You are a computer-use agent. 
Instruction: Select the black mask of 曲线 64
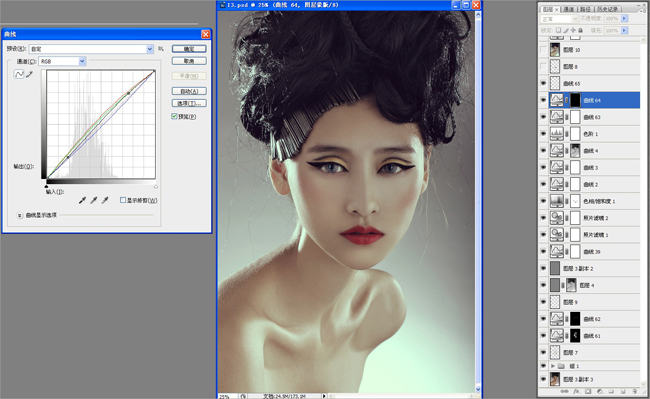(x=575, y=100)
